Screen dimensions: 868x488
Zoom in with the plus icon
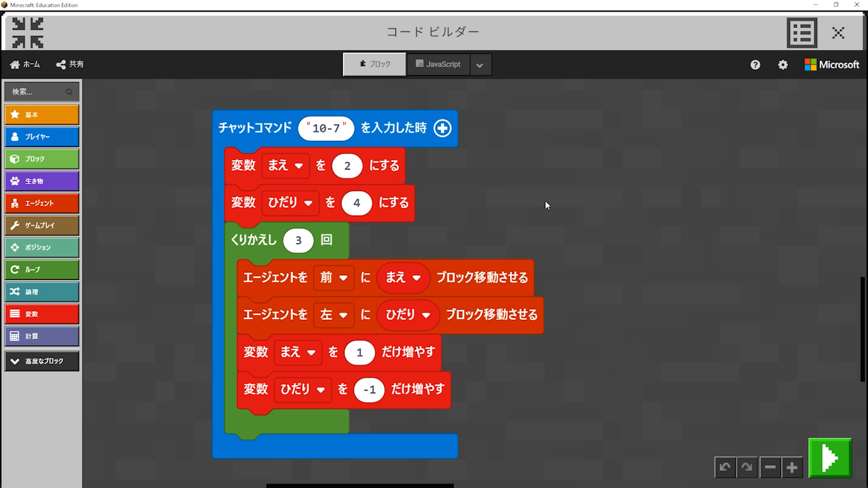[791, 467]
